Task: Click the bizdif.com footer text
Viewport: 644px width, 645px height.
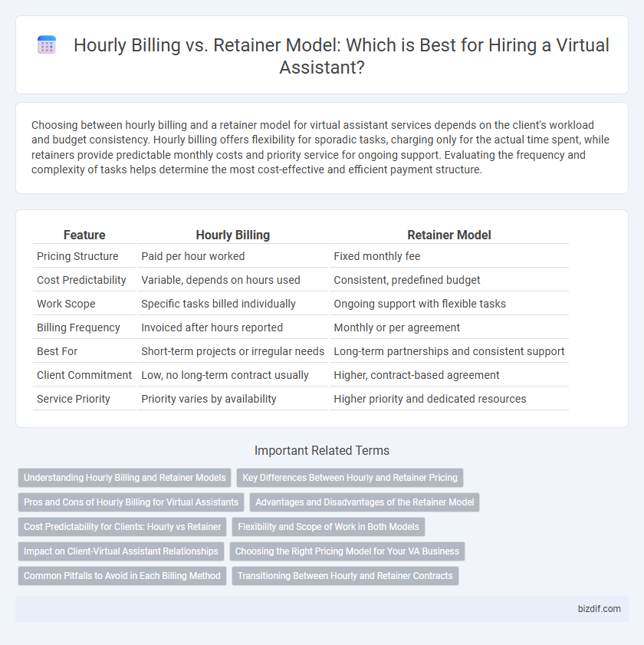Action: 600,609
